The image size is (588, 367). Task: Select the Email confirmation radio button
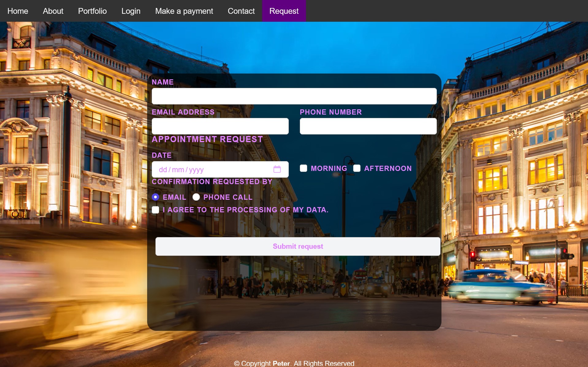(155, 197)
